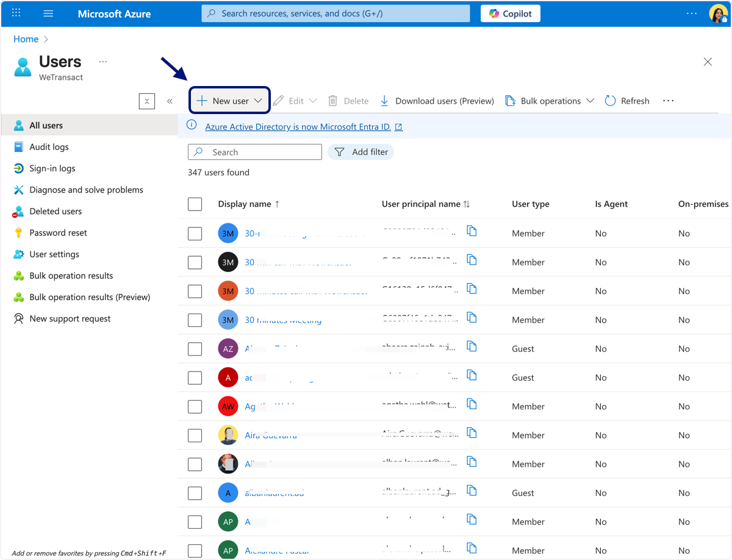The width and height of the screenshot is (732, 560).
Task: Tick the select-all checkbox in header row
Action: point(195,204)
